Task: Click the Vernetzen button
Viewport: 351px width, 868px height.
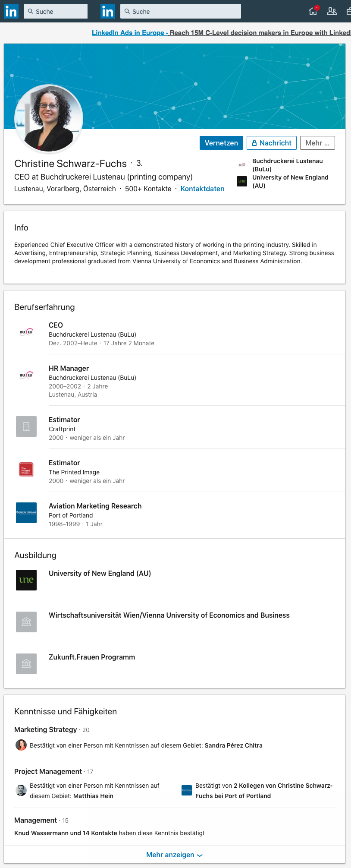Action: point(221,143)
